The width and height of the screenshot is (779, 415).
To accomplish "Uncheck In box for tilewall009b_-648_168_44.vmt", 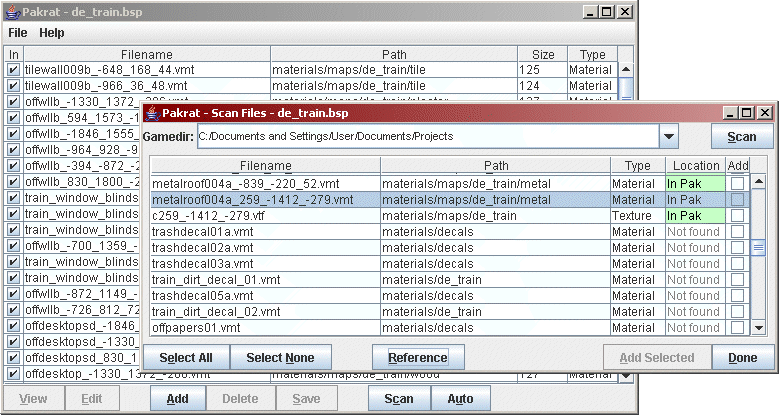I will tap(13, 70).
